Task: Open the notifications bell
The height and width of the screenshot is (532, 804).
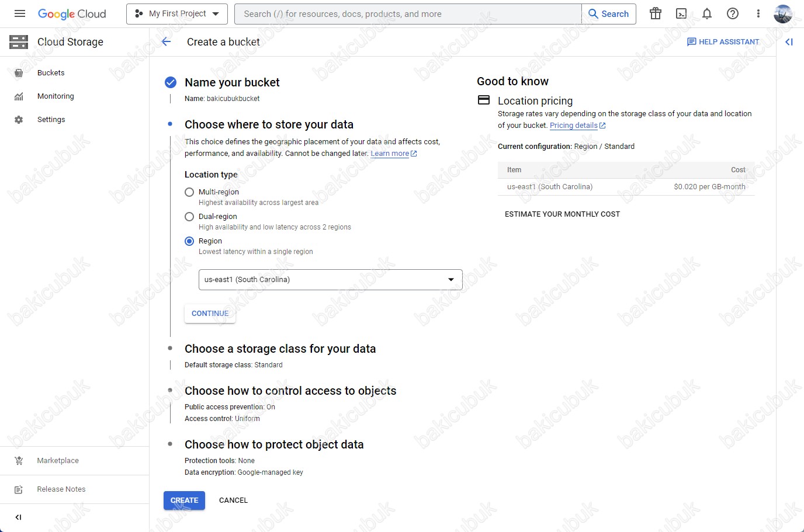Action: click(x=707, y=13)
